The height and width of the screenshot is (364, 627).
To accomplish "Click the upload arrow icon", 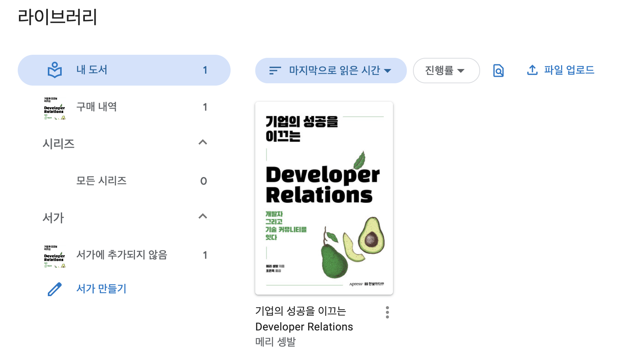I will [532, 70].
